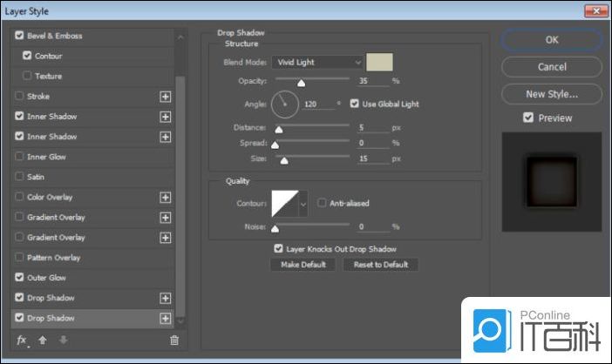Click the angle dial control
This screenshot has height=364, width=612.
coord(285,104)
